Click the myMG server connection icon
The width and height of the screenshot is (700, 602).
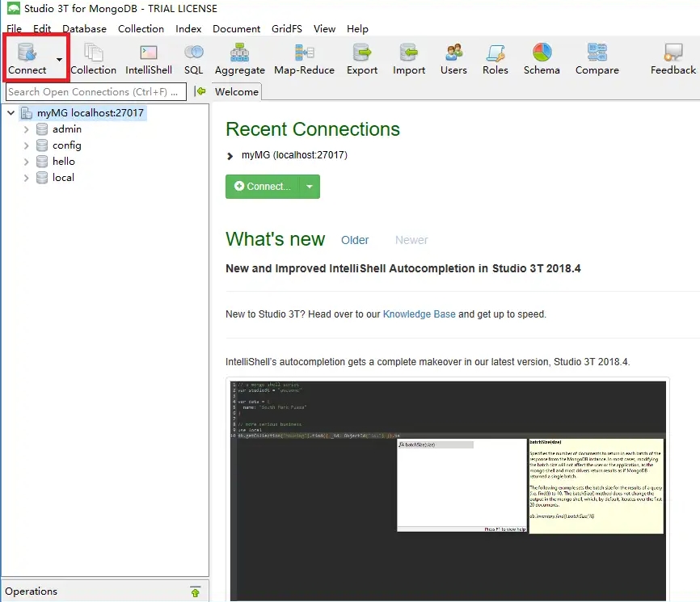pos(27,113)
